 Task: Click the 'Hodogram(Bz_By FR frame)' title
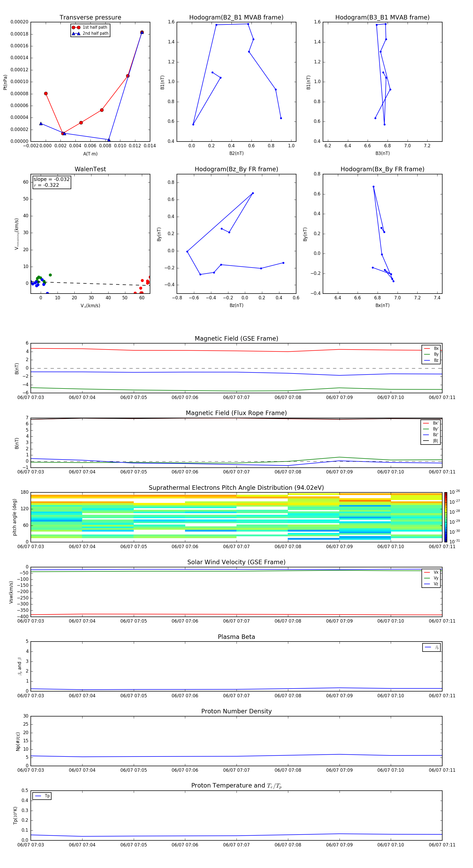click(x=236, y=169)
